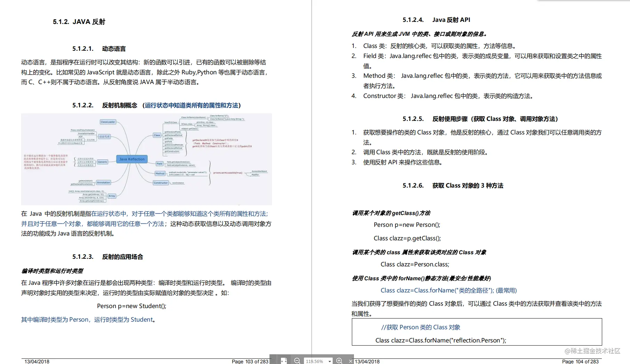Viewport: 630px width, 364px height.
Task: Click comment '//获取 Person 类的 Class 对象'
Action: [x=421, y=327]
